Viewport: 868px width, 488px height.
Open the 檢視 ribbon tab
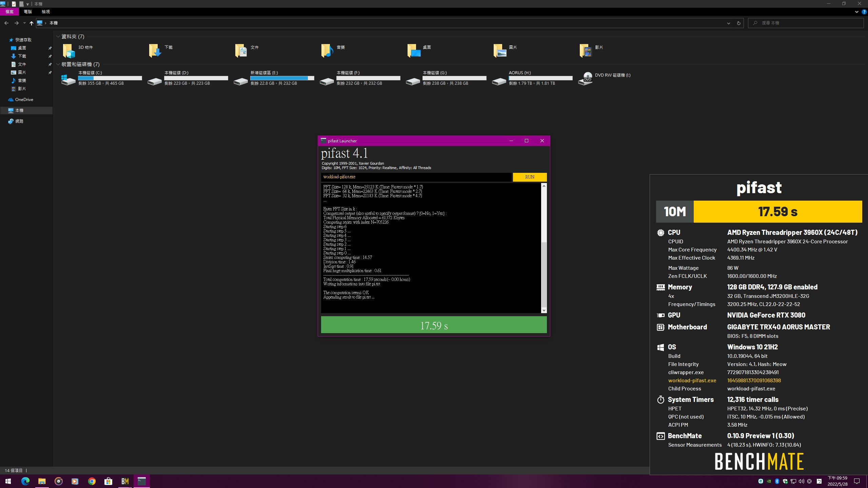click(x=46, y=12)
